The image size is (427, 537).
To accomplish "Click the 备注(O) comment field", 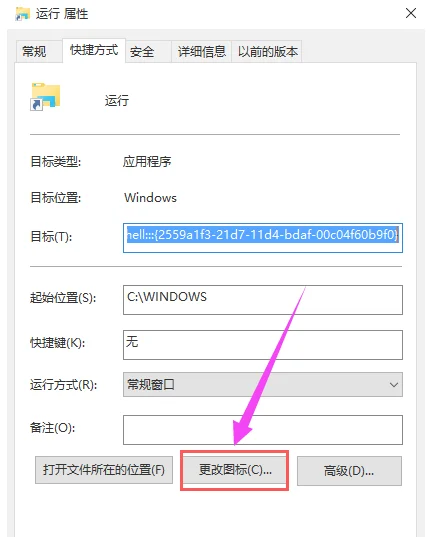I will coord(263,430).
